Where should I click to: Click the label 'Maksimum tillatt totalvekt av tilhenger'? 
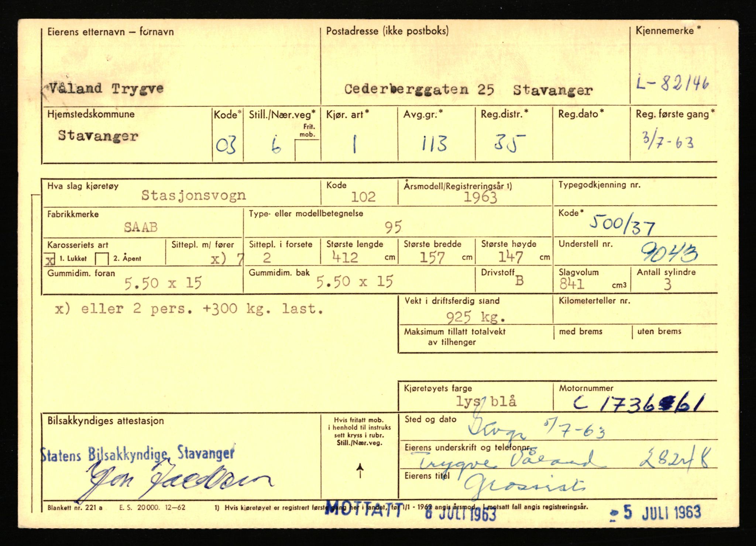pyautogui.click(x=454, y=336)
